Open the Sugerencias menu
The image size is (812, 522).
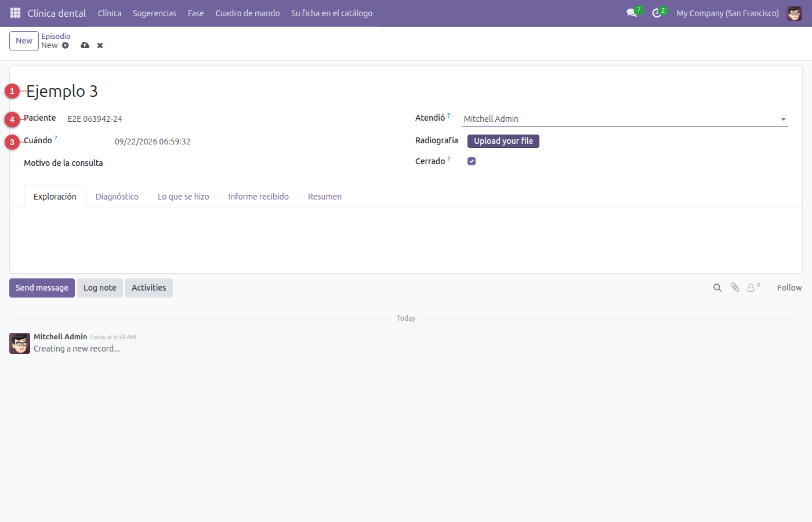[155, 13]
